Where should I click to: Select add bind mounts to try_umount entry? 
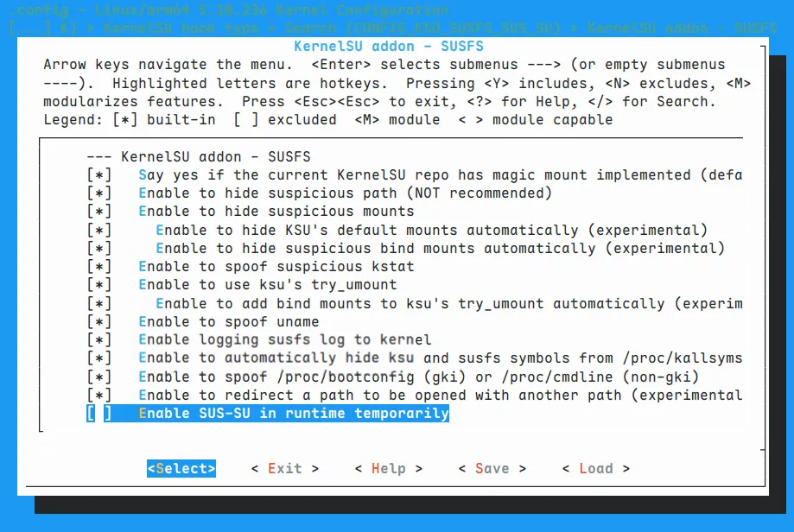click(448, 303)
